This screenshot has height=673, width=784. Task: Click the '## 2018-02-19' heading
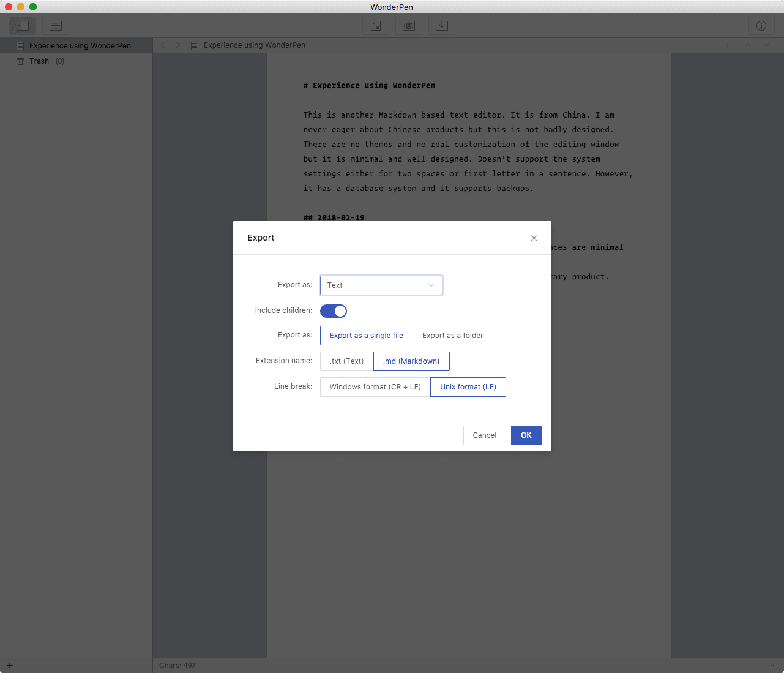334,217
